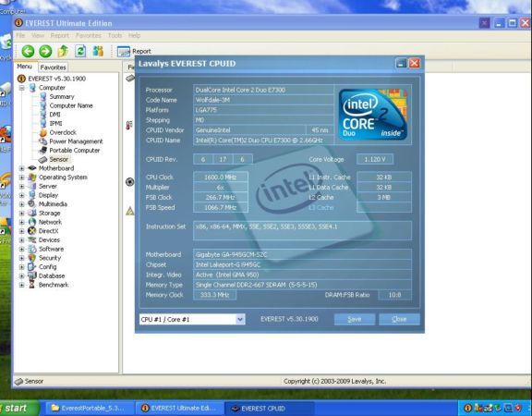Click the Processor name field E7300

(263, 90)
